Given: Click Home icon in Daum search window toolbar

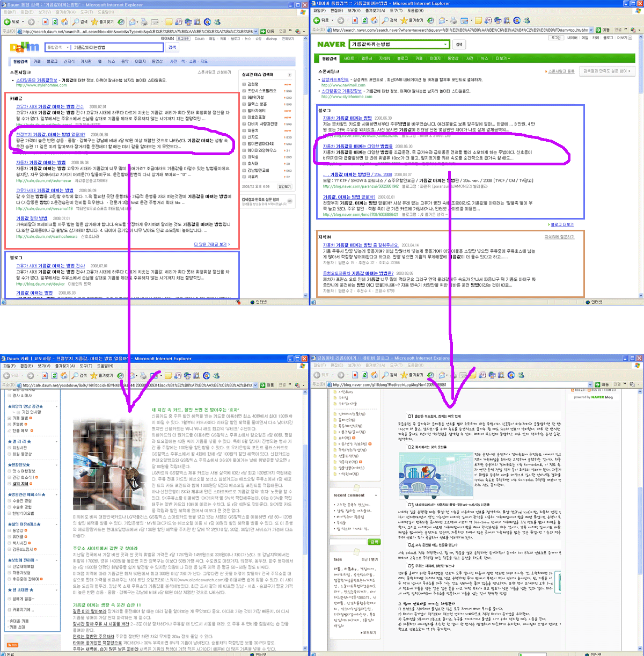Looking at the screenshot, I should [64, 22].
